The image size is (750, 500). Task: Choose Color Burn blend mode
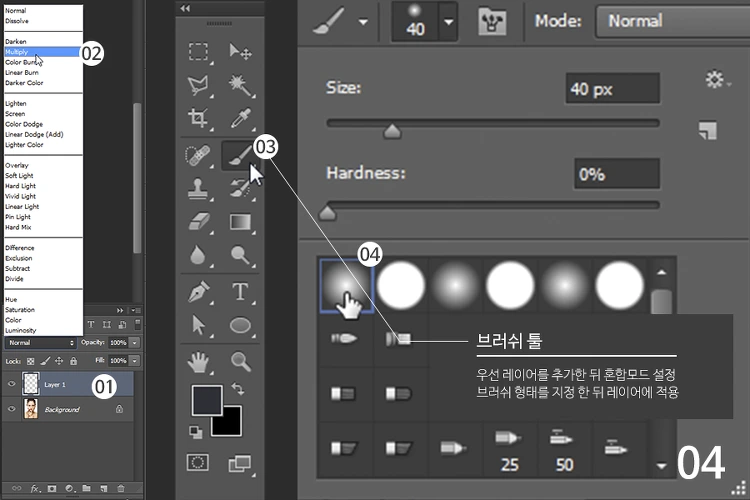coord(23,62)
